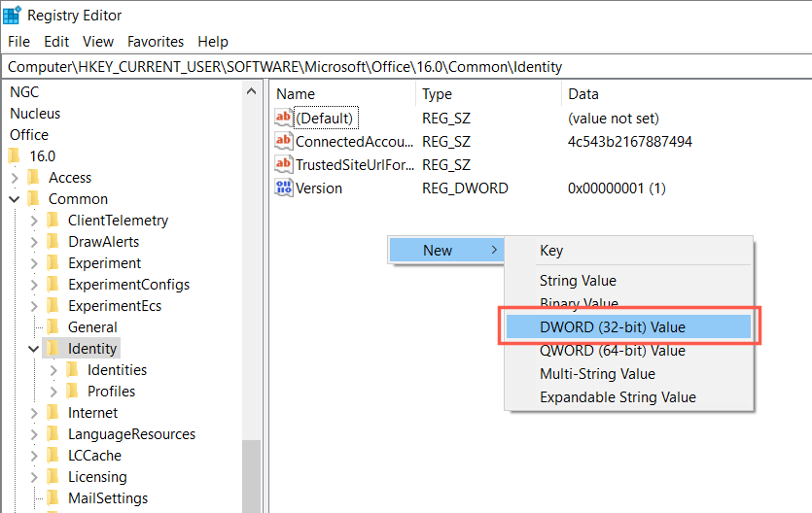Viewport: 812px width, 513px height.
Task: Expand the LCCache key
Action: pos(34,456)
